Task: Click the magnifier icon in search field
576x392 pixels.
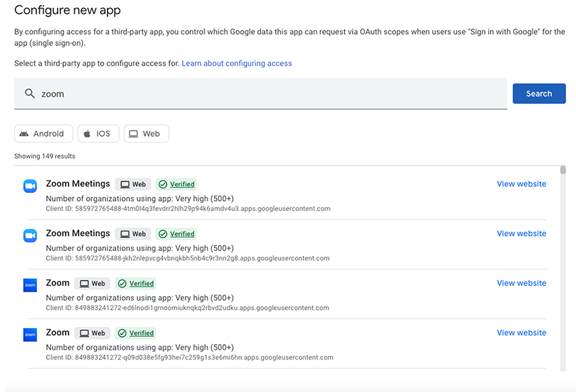Action: 30,94
